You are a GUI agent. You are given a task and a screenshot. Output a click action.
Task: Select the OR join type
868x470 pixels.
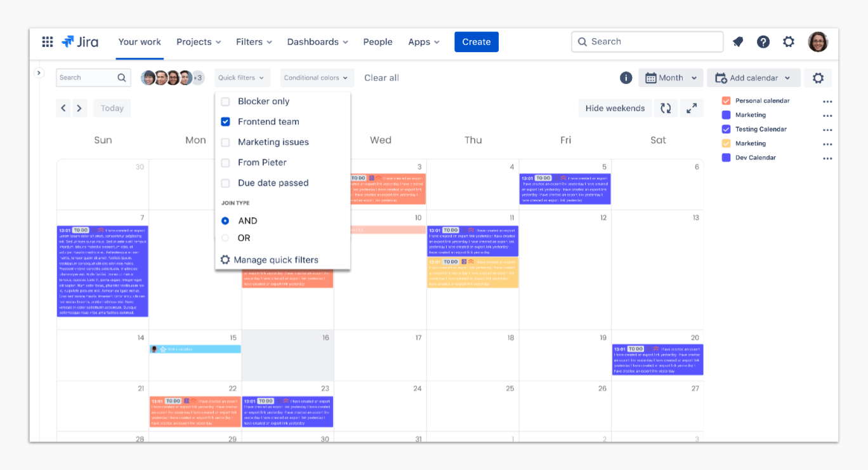225,238
